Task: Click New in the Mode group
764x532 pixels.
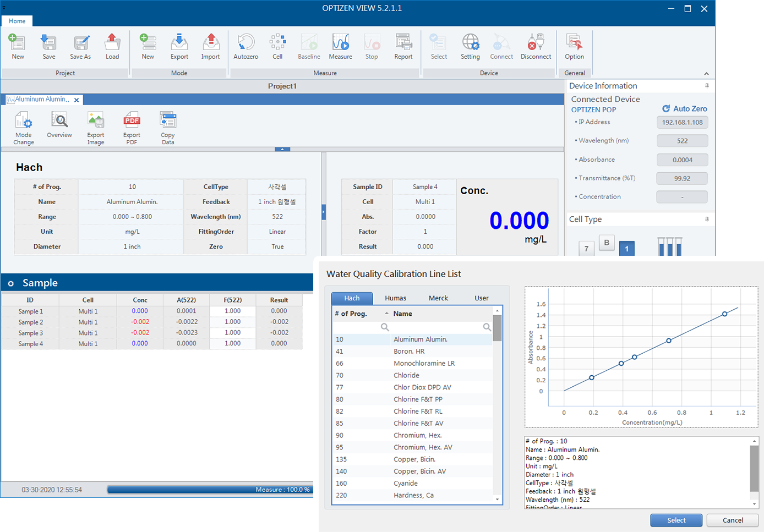Action: (x=148, y=46)
